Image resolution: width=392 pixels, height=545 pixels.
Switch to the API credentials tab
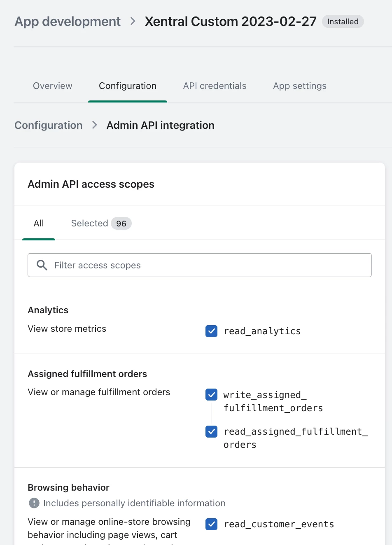pos(215,86)
